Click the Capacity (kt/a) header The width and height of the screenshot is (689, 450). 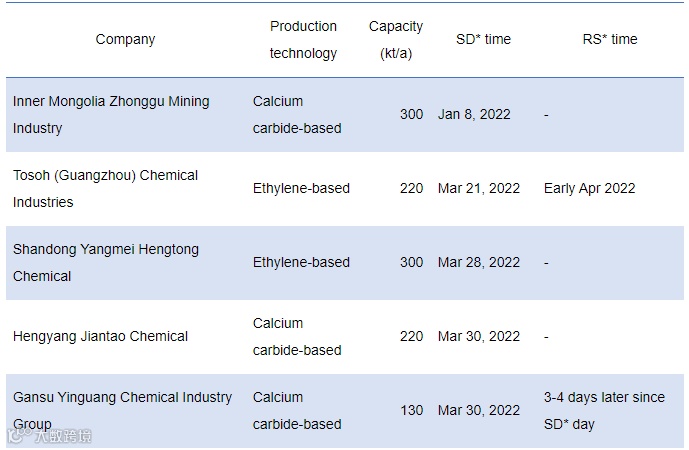pyautogui.click(x=395, y=40)
